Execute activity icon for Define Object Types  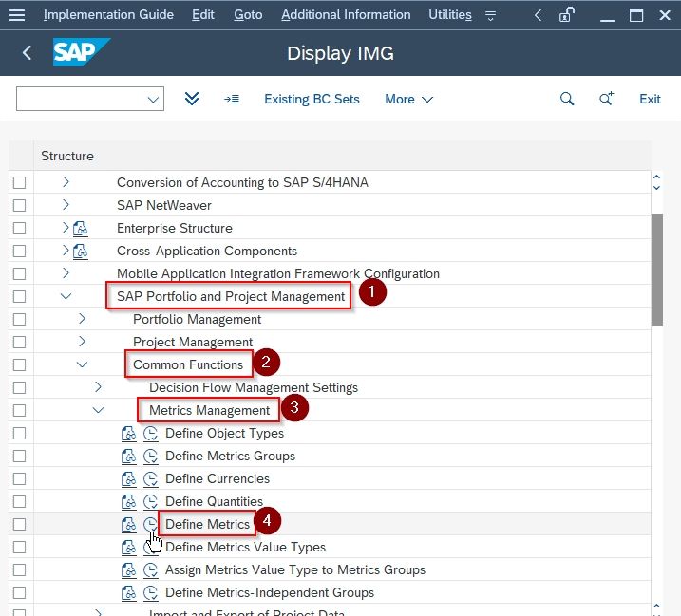[150, 433]
